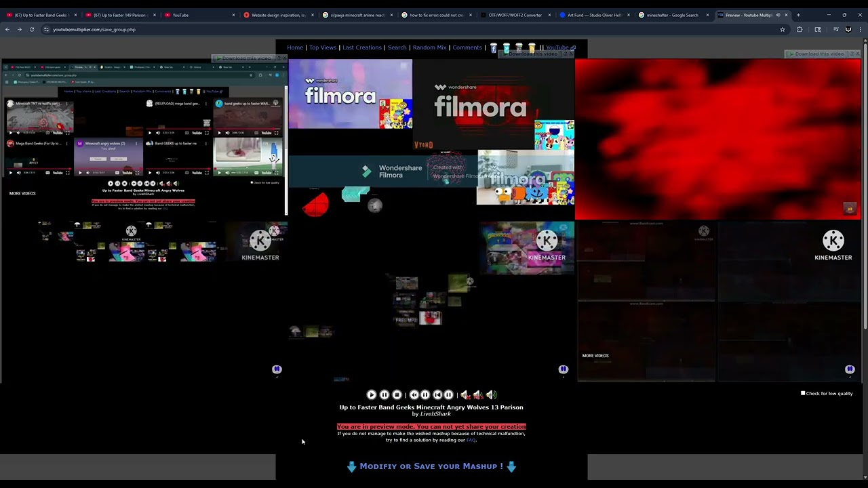Bookmark this page with the star icon
The image size is (868, 488).
[x=783, y=30]
